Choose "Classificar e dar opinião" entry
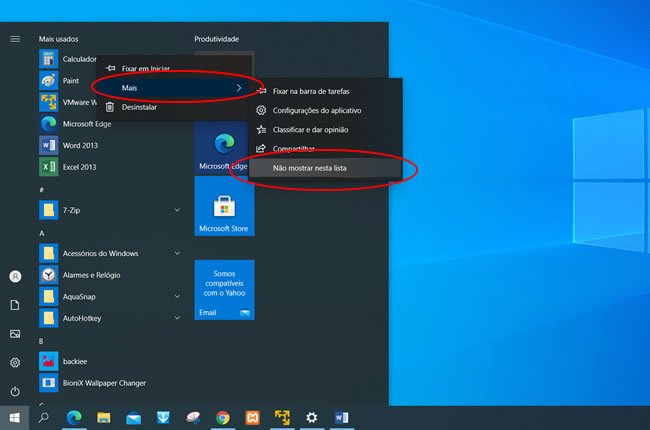The width and height of the screenshot is (650, 430). tap(309, 129)
